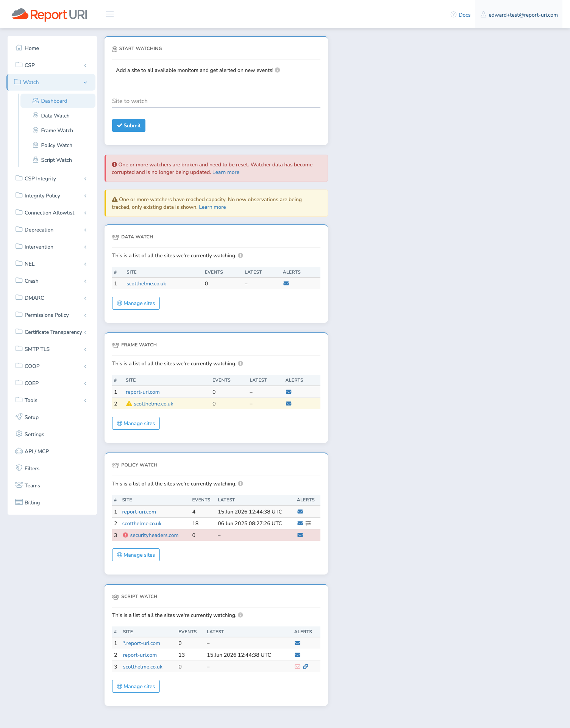Open API / MCP in sidebar
The height and width of the screenshot is (728, 570).
[52, 451]
